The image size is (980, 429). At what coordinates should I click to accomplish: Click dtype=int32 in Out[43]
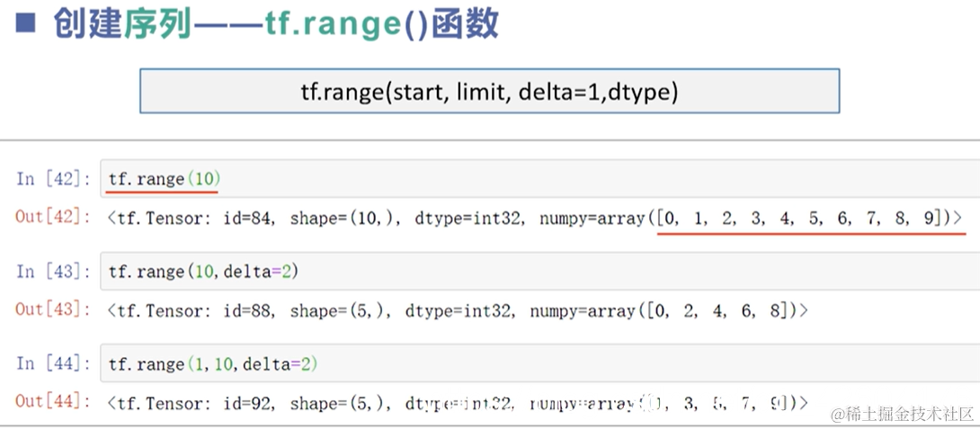460,310
